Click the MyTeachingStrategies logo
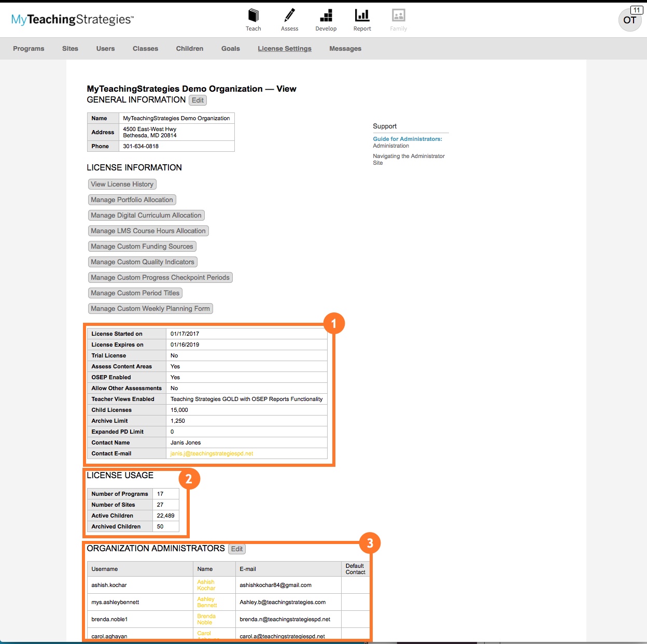Viewport: 647px width, 644px height. (73, 20)
